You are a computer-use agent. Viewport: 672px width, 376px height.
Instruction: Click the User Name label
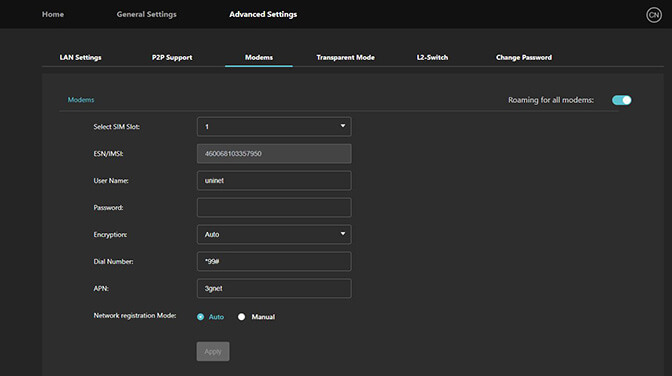(111, 181)
